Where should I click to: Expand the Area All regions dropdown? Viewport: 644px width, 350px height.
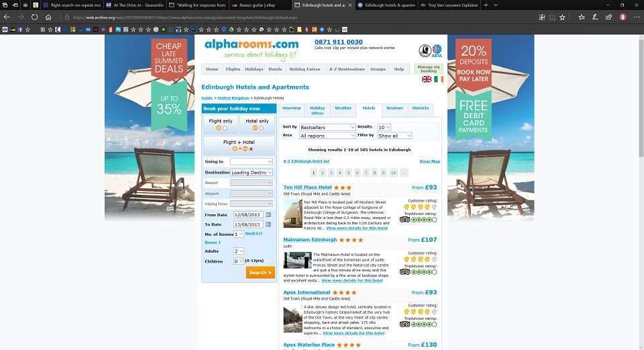coord(327,136)
